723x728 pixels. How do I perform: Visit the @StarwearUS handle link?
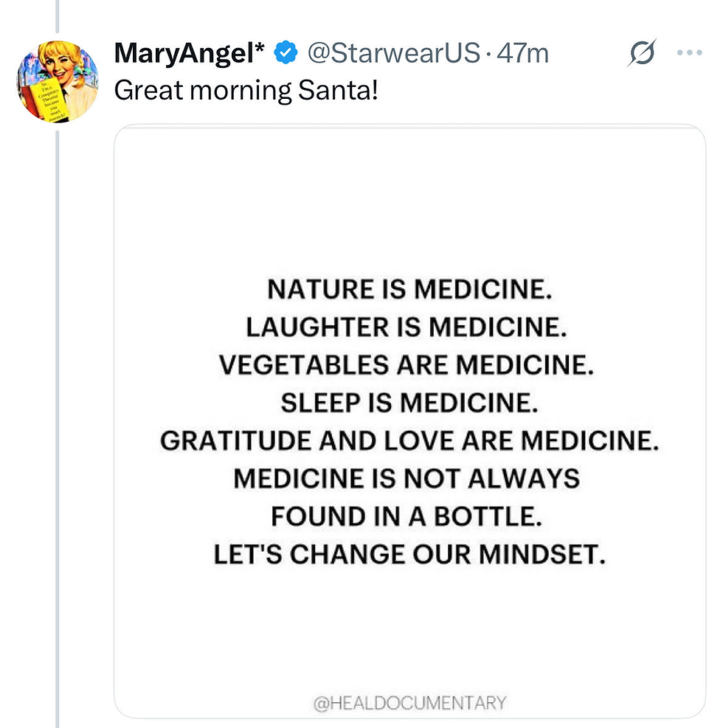click(393, 54)
